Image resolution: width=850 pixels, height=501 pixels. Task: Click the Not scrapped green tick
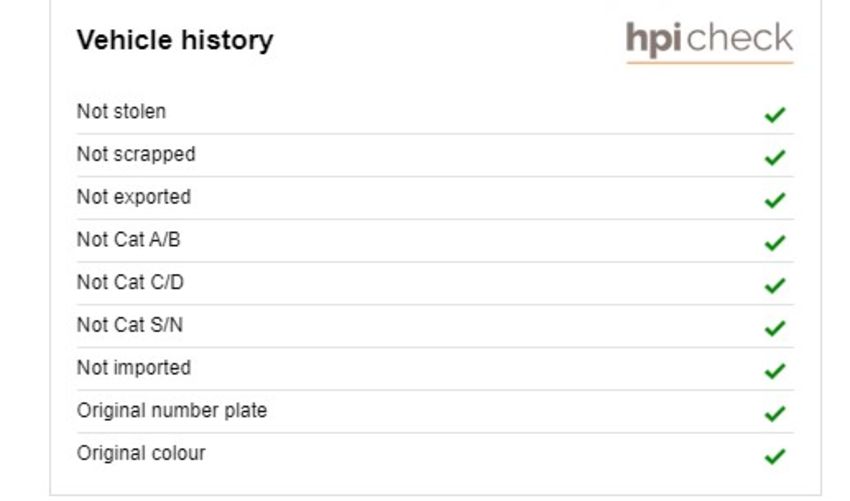pyautogui.click(x=775, y=158)
